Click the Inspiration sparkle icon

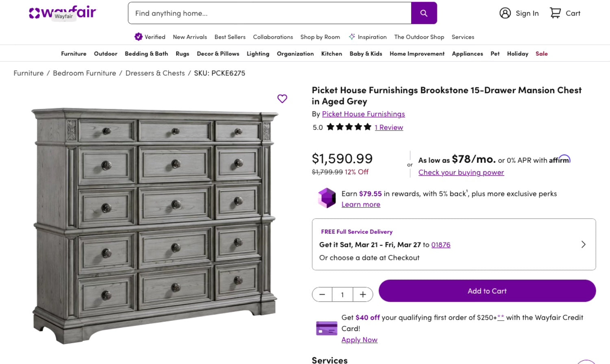[x=352, y=37]
